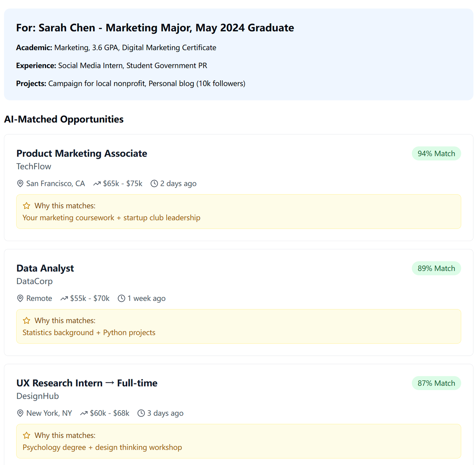Click the star icon in DesignHub match reason
Screen dimensions: 476x465
[x=27, y=436]
